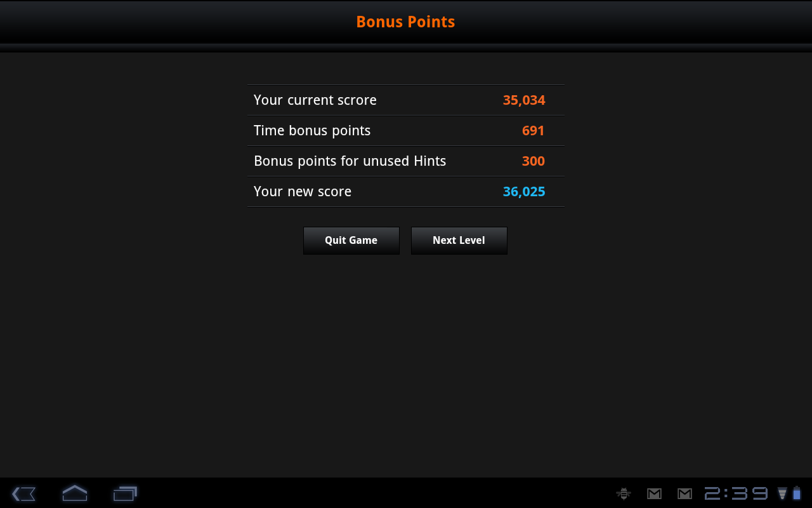Select the 'Your new score' label
This screenshot has height=508, width=812.
tap(303, 192)
